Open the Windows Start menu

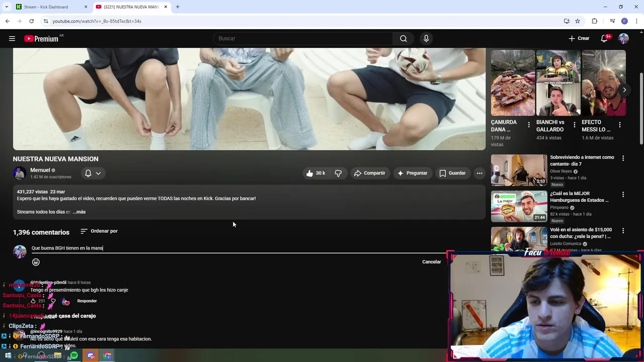pos(8,355)
